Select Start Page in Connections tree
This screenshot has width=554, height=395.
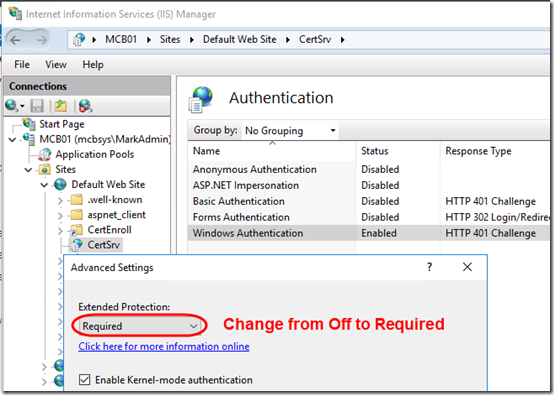click(62, 124)
